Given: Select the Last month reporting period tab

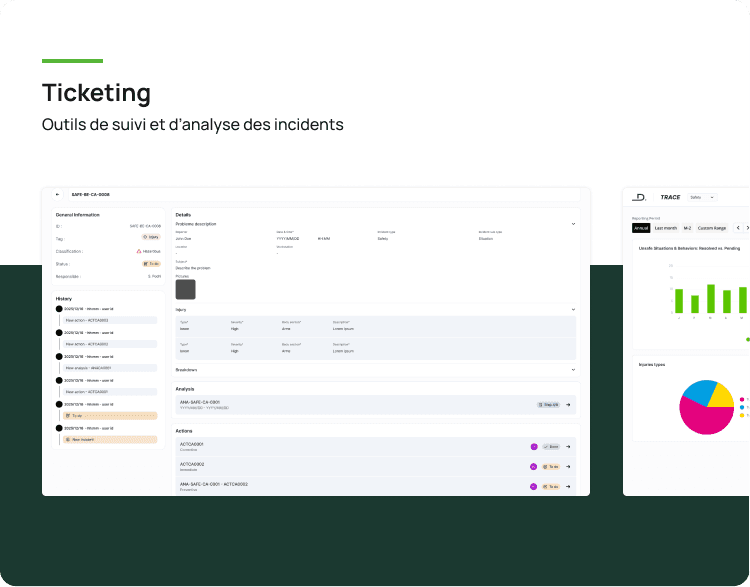Looking at the screenshot, I should (666, 228).
